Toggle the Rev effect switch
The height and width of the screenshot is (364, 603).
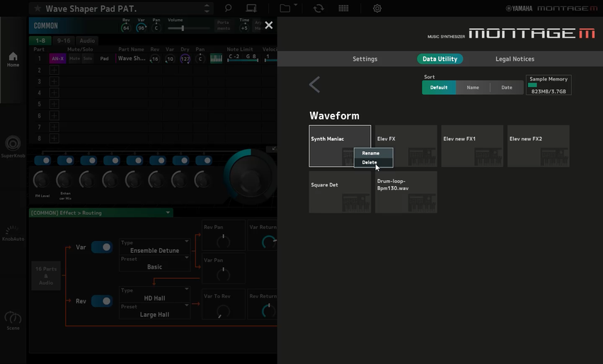point(101,301)
